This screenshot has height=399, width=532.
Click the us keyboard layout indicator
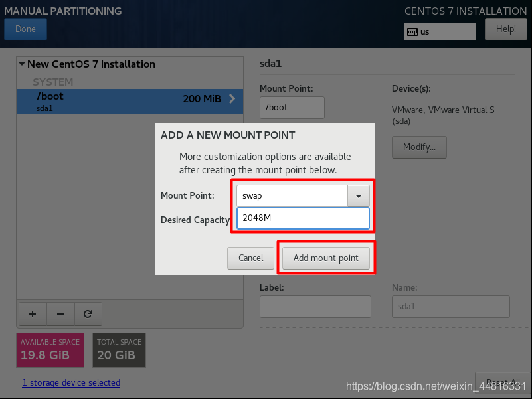point(440,32)
